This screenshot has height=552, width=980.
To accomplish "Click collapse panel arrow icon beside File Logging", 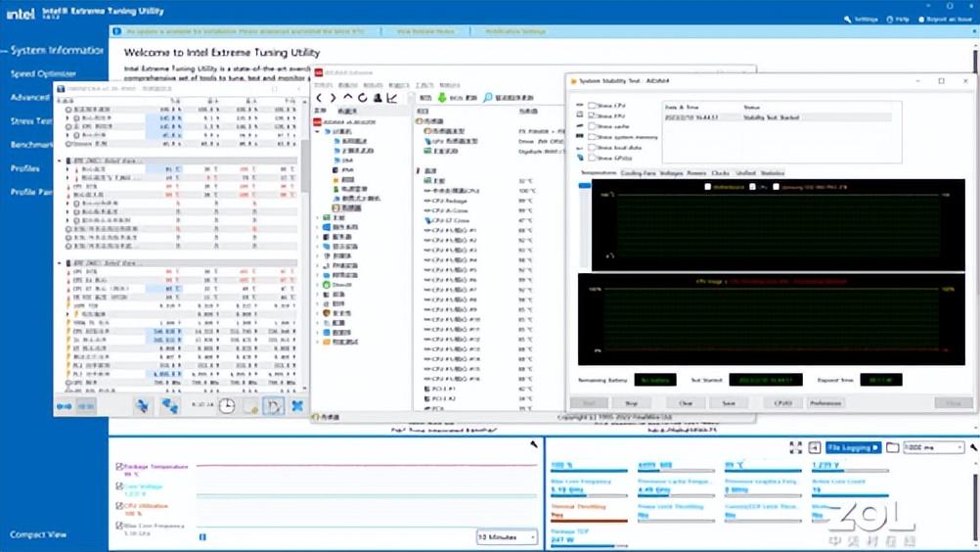I will tap(815, 447).
